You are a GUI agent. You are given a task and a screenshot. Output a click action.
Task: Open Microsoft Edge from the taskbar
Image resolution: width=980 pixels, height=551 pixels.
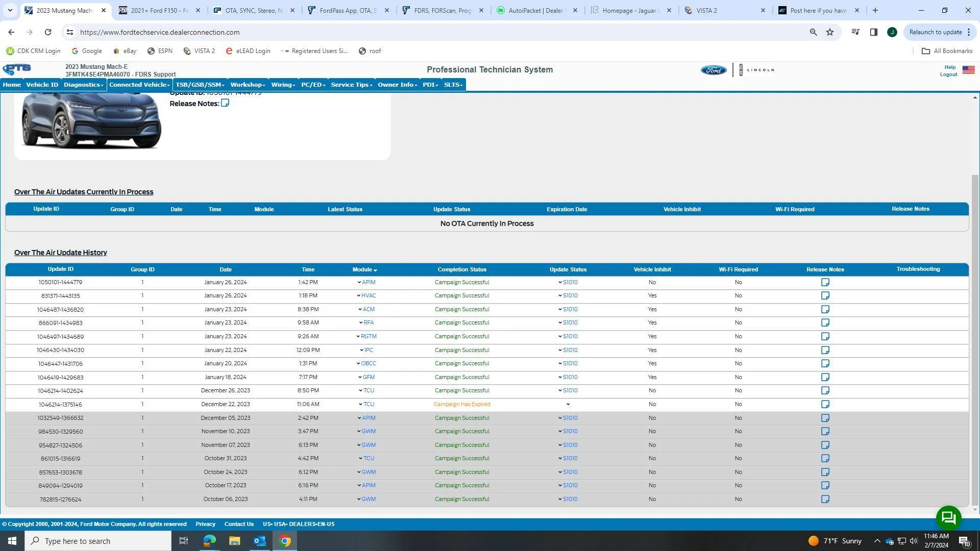point(209,541)
